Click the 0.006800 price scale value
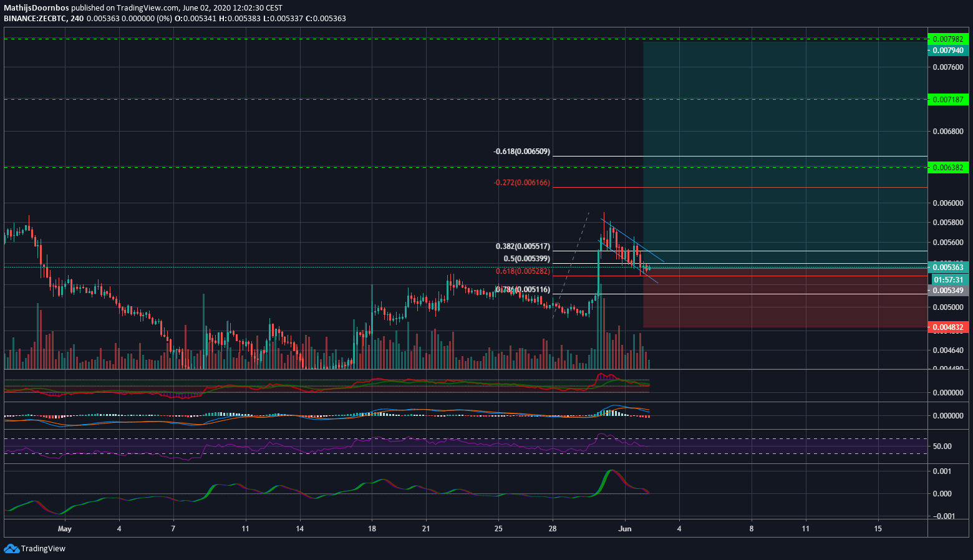The width and height of the screenshot is (973, 560). (948, 132)
